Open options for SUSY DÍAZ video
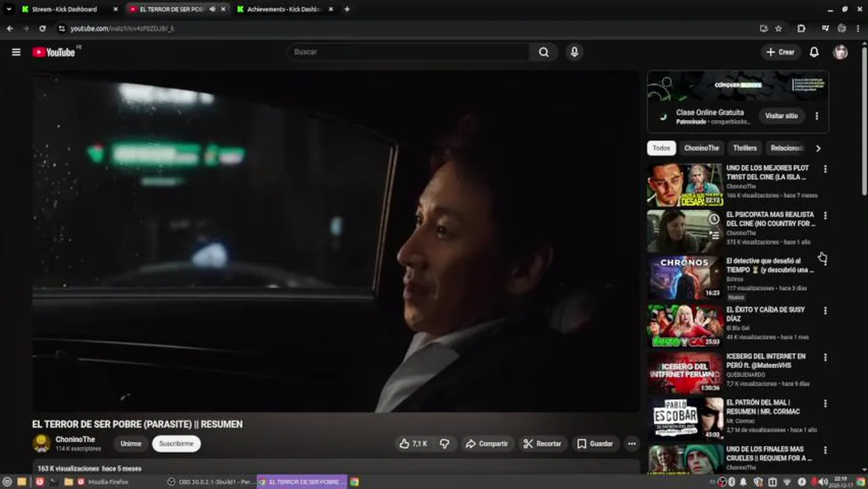 (825, 310)
